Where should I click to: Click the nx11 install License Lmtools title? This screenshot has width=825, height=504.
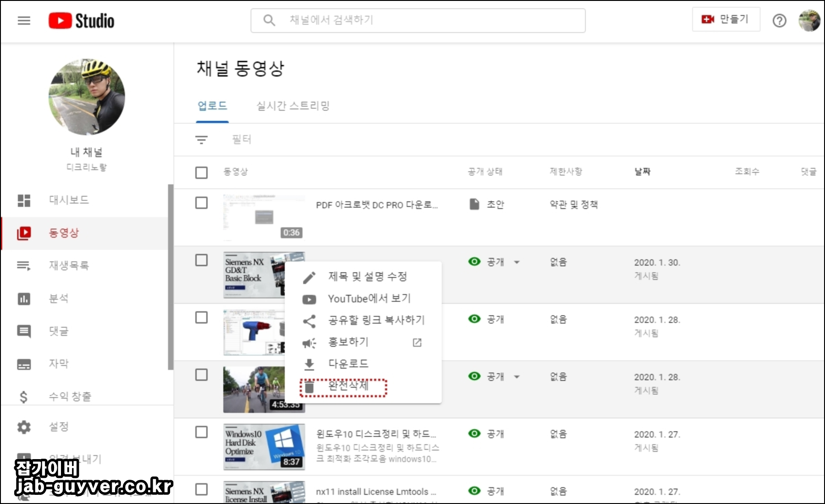click(x=376, y=492)
